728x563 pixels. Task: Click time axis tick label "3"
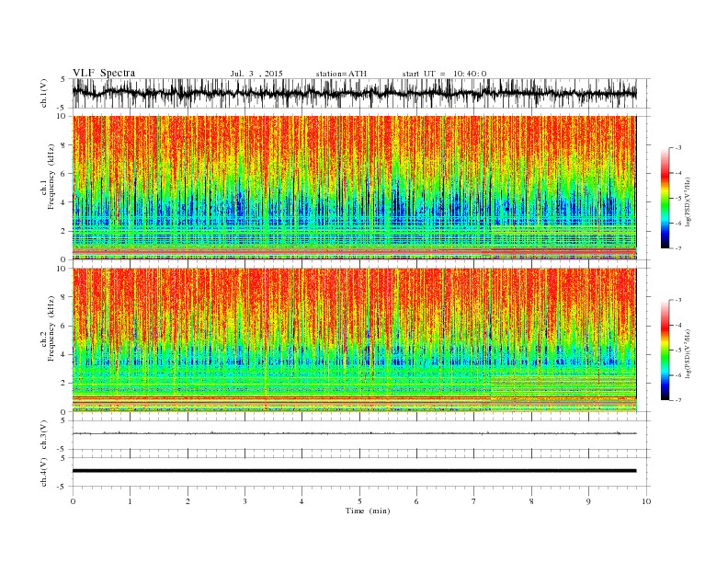pyautogui.click(x=245, y=501)
